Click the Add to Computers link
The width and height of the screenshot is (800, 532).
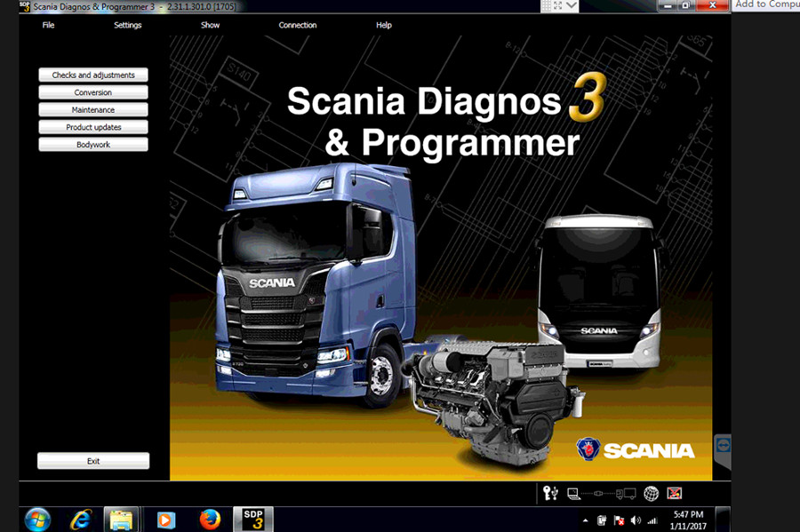click(767, 4)
